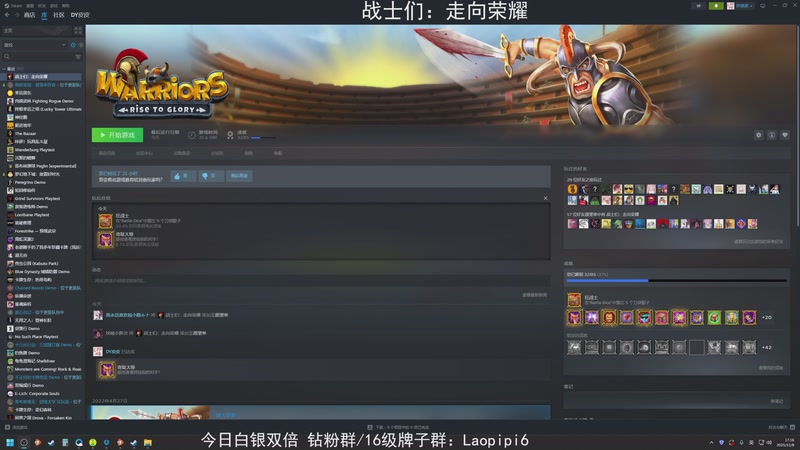
Task: Switch to the 库 library tab
Action: pos(44,15)
